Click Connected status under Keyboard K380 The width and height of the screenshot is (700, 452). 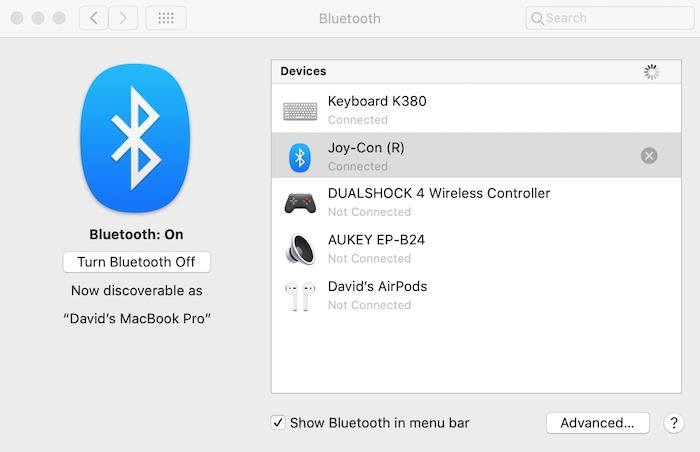[358, 120]
